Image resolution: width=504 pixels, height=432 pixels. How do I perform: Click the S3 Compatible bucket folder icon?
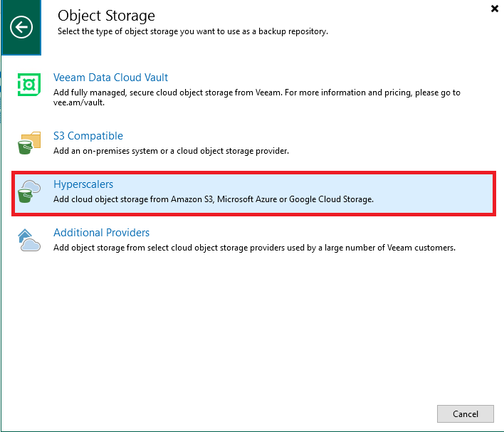click(x=29, y=143)
